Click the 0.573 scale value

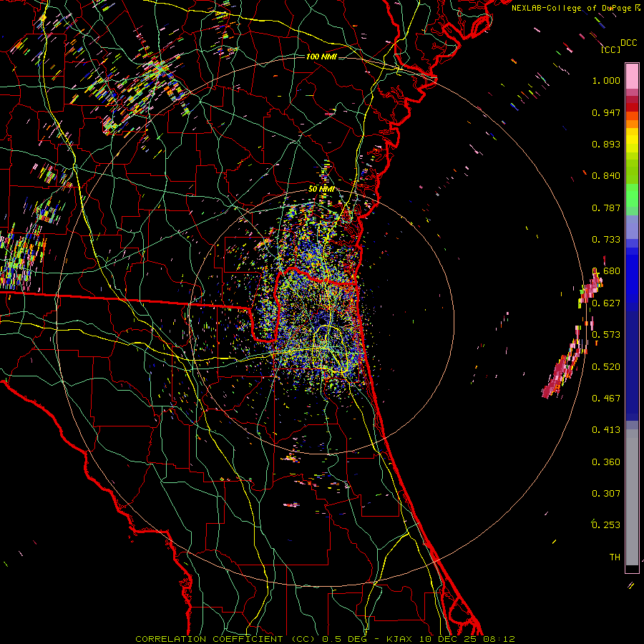pos(606,335)
